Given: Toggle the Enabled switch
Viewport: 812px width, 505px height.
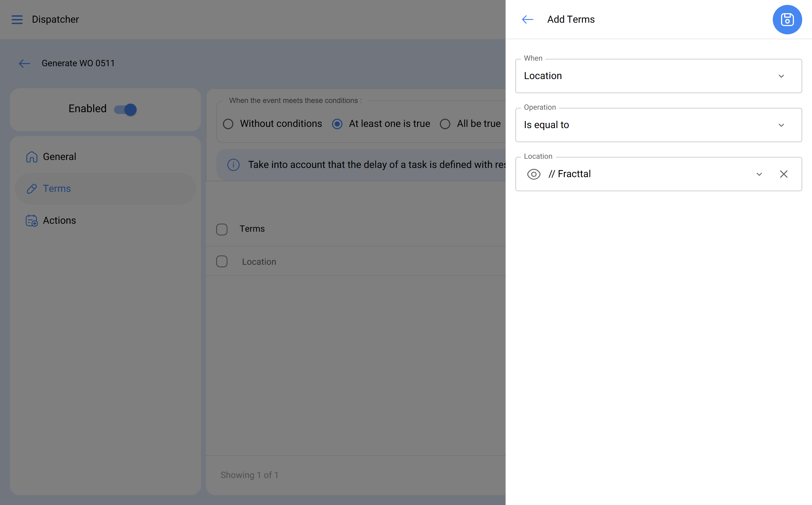Looking at the screenshot, I should click(126, 109).
